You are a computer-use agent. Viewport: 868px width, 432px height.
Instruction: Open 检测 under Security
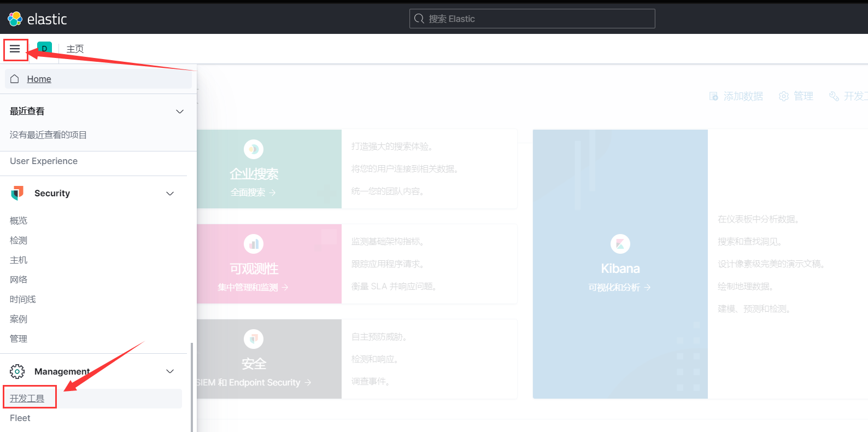click(19, 241)
